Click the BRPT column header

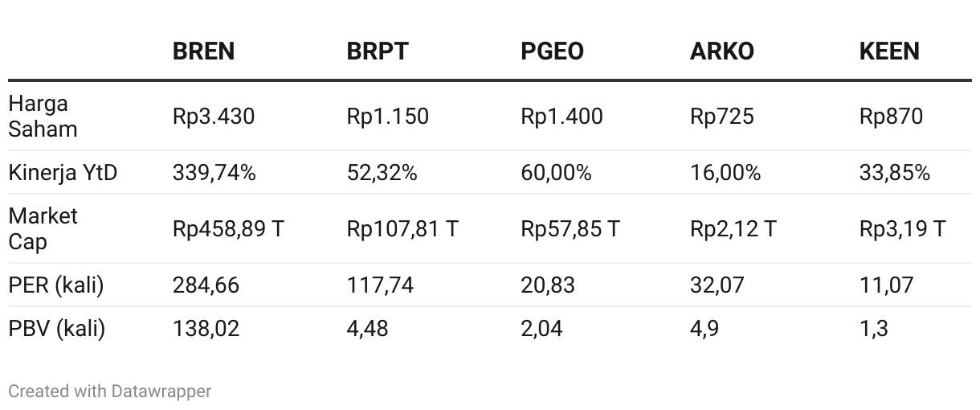377,51
